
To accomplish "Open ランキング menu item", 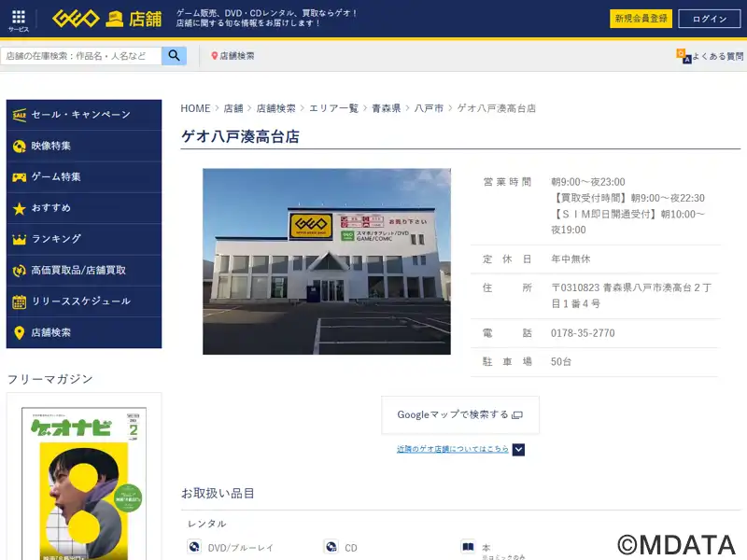I will [x=84, y=240].
